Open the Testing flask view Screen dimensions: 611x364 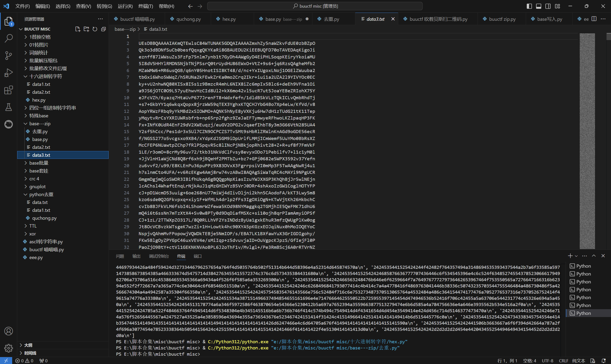pyautogui.click(x=9, y=107)
